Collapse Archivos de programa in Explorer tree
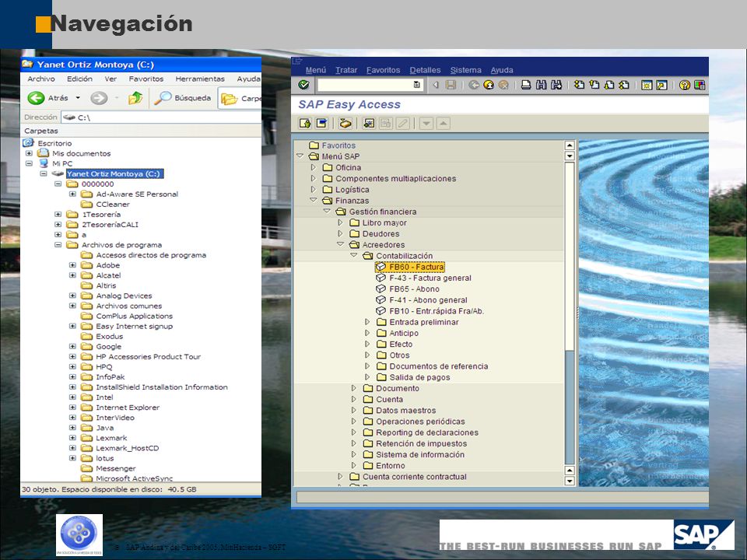The height and width of the screenshot is (560, 747). [58, 245]
